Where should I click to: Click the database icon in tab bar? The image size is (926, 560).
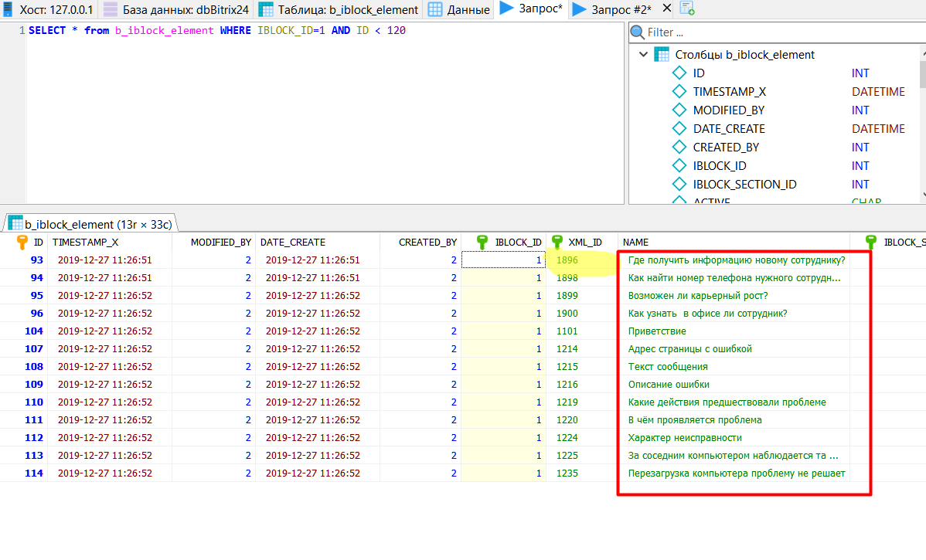tap(111, 9)
